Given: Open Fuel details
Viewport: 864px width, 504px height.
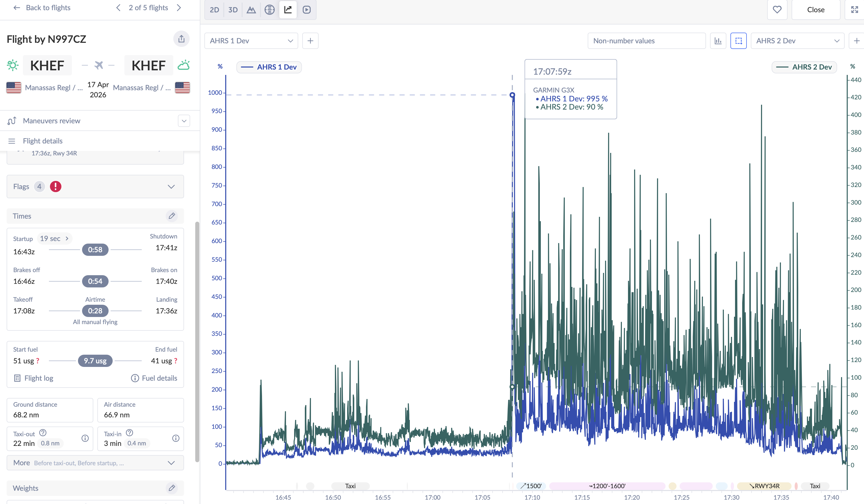Looking at the screenshot, I should pyautogui.click(x=154, y=378).
